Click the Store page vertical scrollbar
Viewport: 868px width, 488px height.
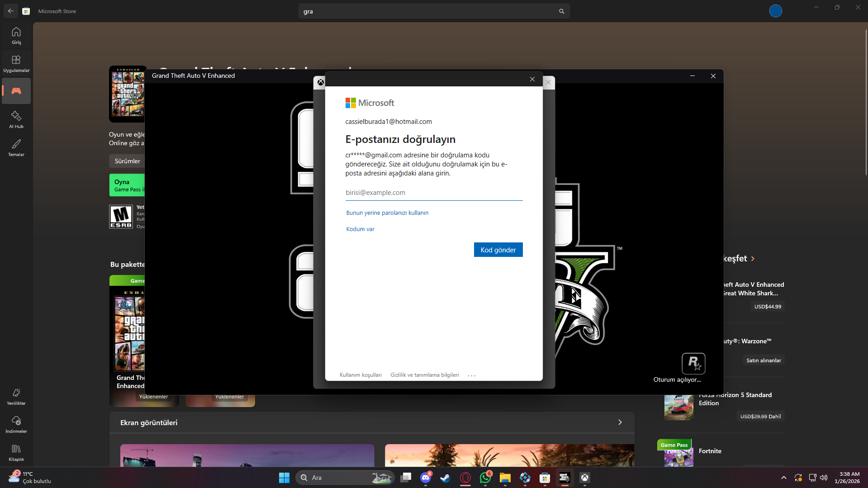(x=866, y=102)
